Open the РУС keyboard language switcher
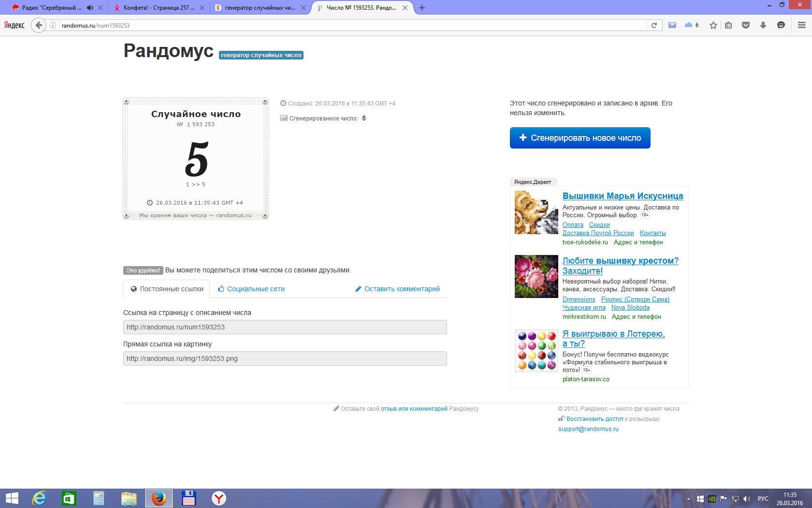This screenshot has height=508, width=812. [763, 499]
